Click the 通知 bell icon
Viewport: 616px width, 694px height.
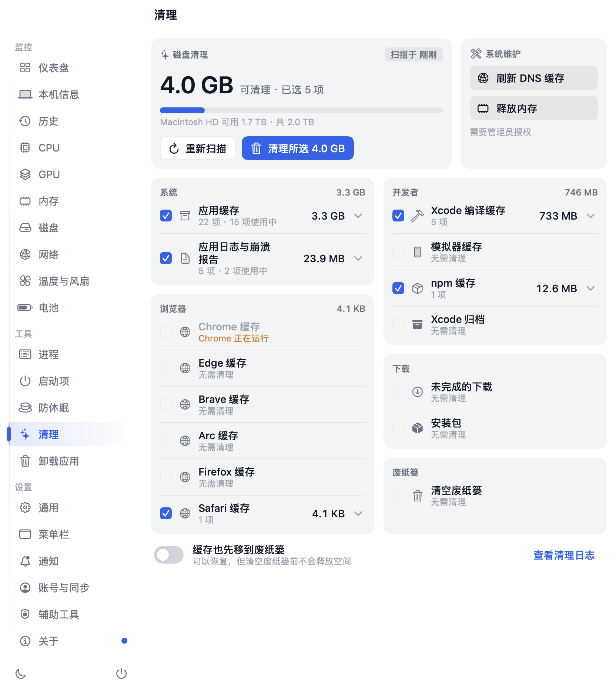[x=25, y=561]
